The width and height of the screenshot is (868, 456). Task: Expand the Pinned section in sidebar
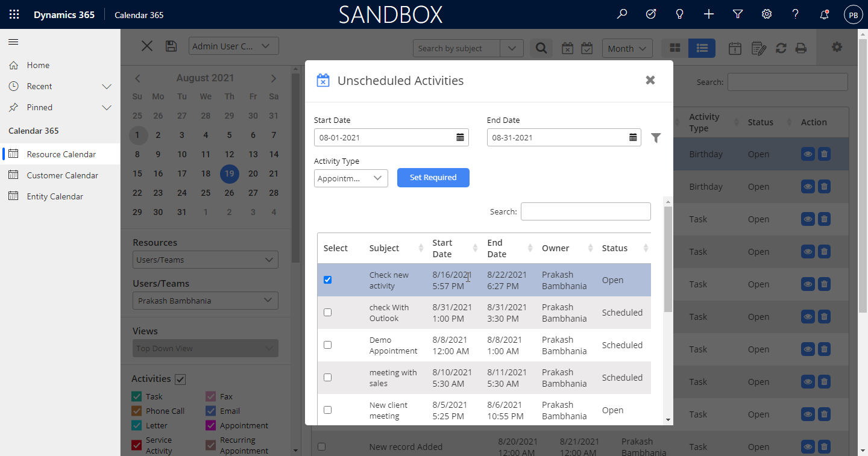(107, 107)
